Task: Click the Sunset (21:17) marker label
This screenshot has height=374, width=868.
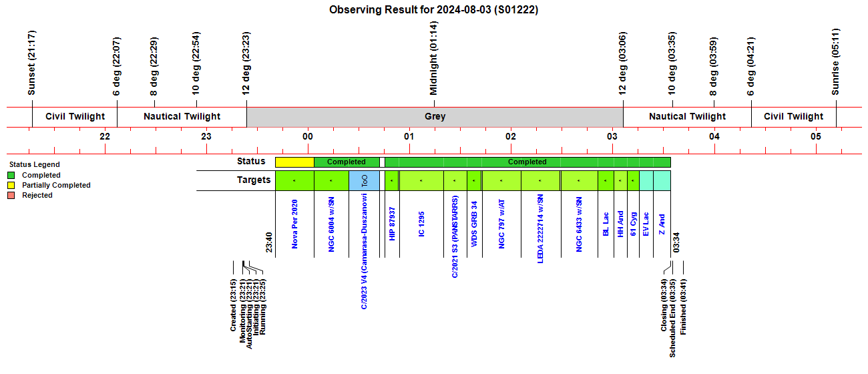Action: click(32, 62)
